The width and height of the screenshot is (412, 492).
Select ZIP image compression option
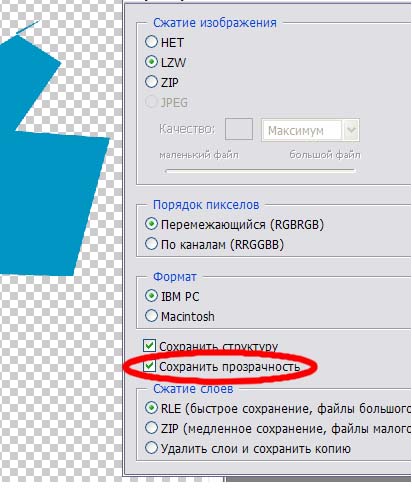151,82
